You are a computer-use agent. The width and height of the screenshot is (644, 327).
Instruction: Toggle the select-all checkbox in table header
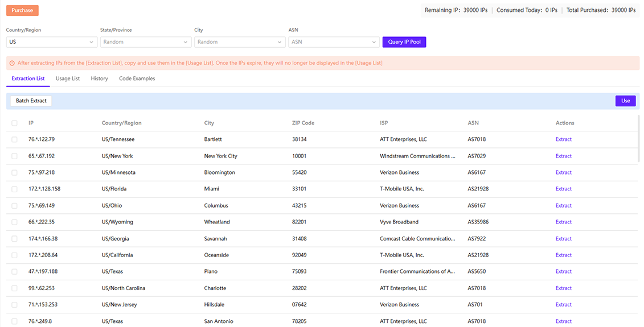coord(14,123)
